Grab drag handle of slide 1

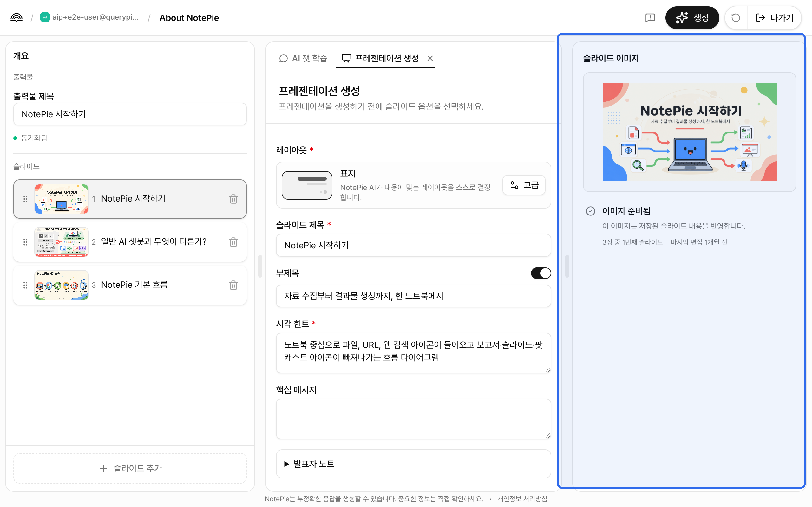coord(25,199)
